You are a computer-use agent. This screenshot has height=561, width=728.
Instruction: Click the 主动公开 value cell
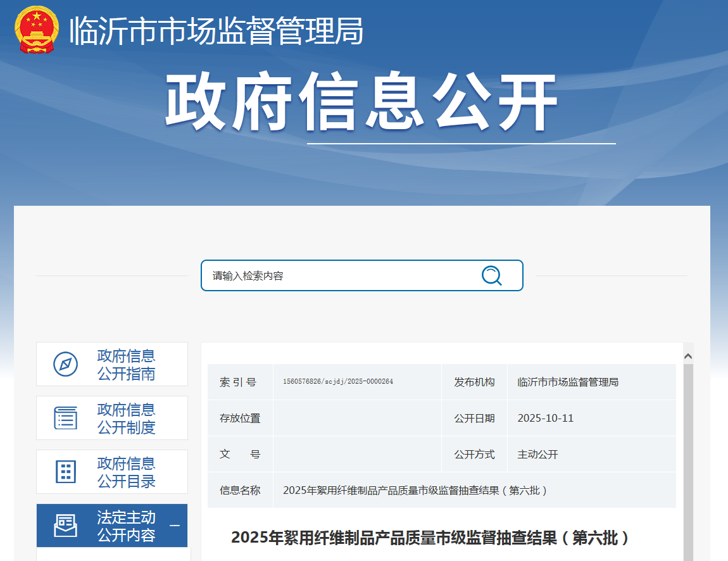592,454
